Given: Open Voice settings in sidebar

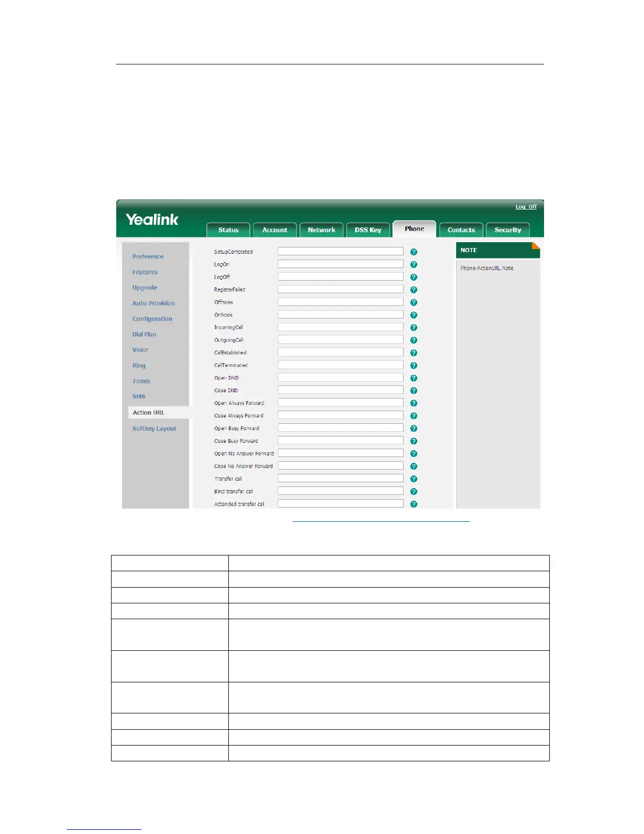Looking at the screenshot, I should (x=140, y=350).
